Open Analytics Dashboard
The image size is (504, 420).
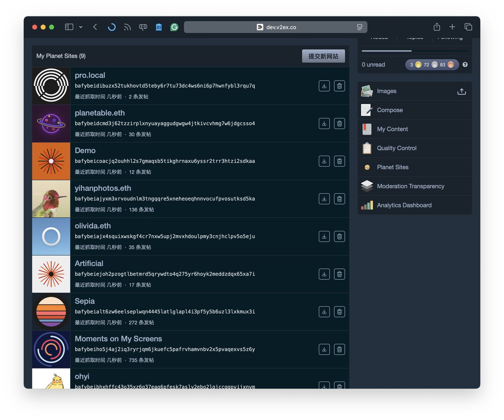tap(415, 205)
